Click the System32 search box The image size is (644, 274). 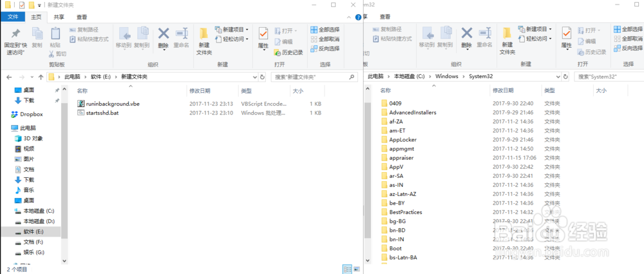(x=609, y=77)
